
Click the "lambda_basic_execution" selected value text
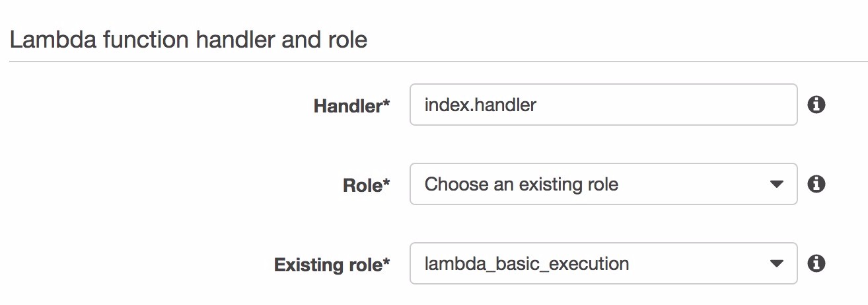[x=526, y=264]
